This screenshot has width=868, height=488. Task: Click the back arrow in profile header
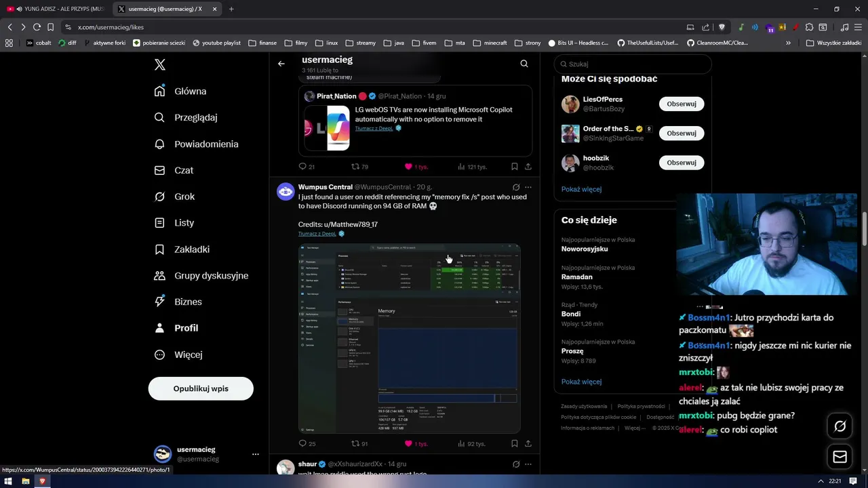281,64
